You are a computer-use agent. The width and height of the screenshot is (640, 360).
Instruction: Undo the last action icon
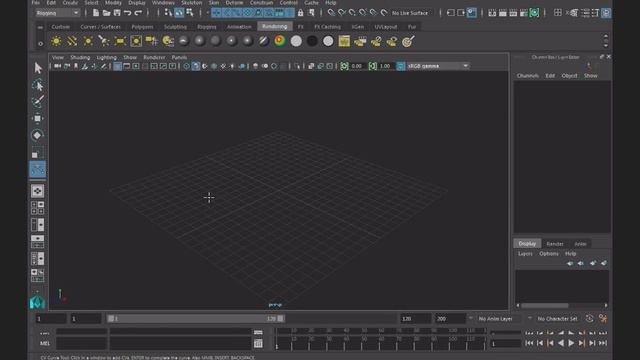(127, 13)
